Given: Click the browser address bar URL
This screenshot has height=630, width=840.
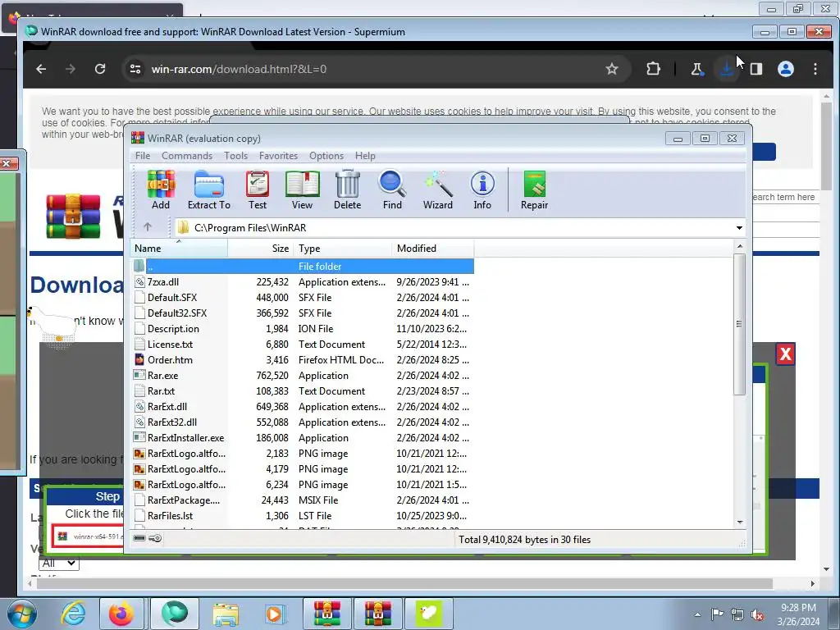Looking at the screenshot, I should coord(239,69).
